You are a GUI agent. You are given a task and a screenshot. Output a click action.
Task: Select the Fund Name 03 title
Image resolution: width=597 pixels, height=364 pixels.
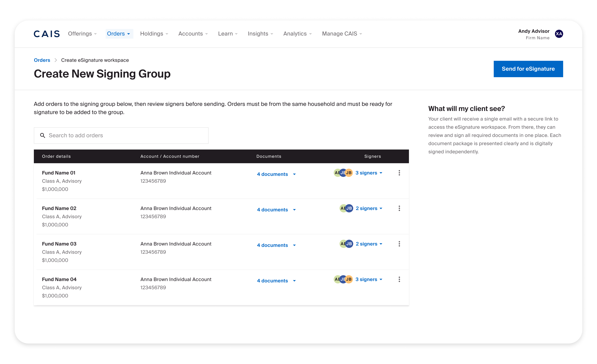[59, 244]
